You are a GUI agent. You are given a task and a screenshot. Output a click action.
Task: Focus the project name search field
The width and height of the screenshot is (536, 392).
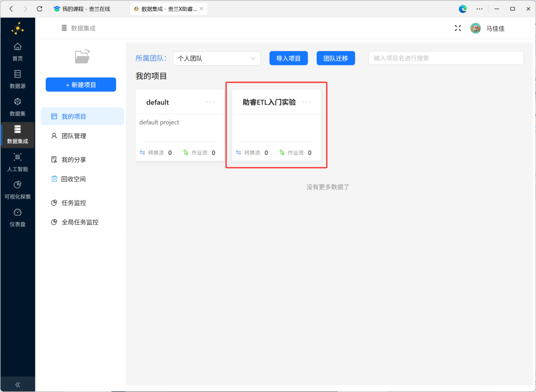coord(446,58)
